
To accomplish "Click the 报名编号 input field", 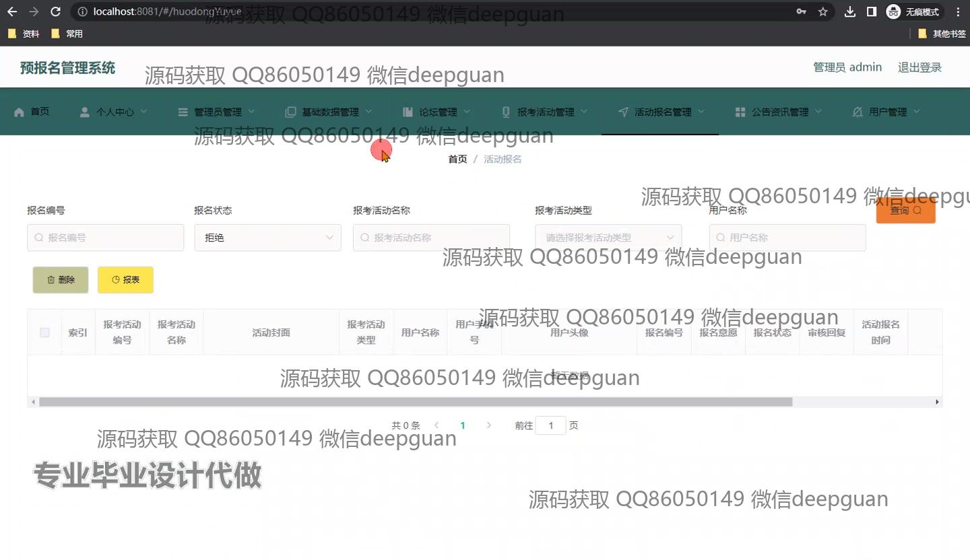I will (x=105, y=238).
